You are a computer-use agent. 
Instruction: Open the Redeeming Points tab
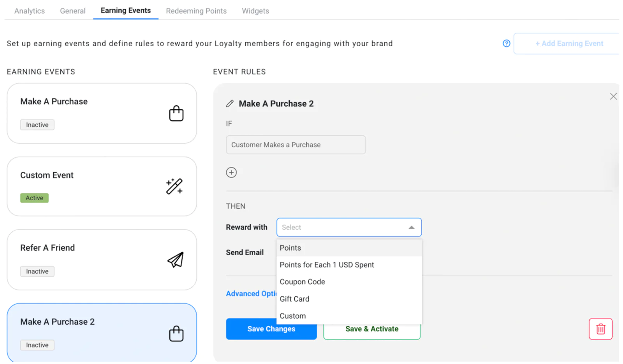[x=196, y=11]
